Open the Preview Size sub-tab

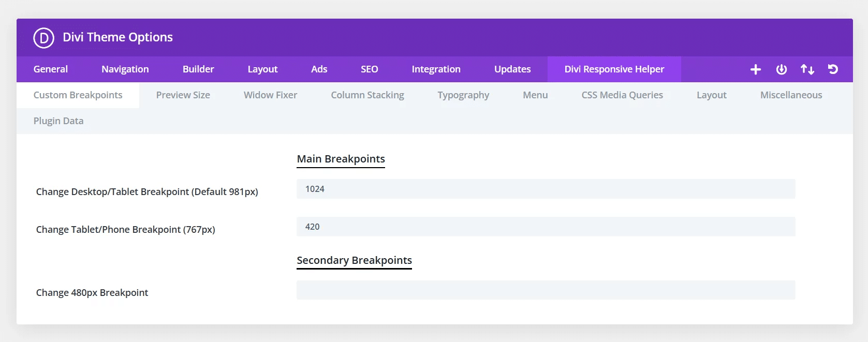[x=183, y=95]
